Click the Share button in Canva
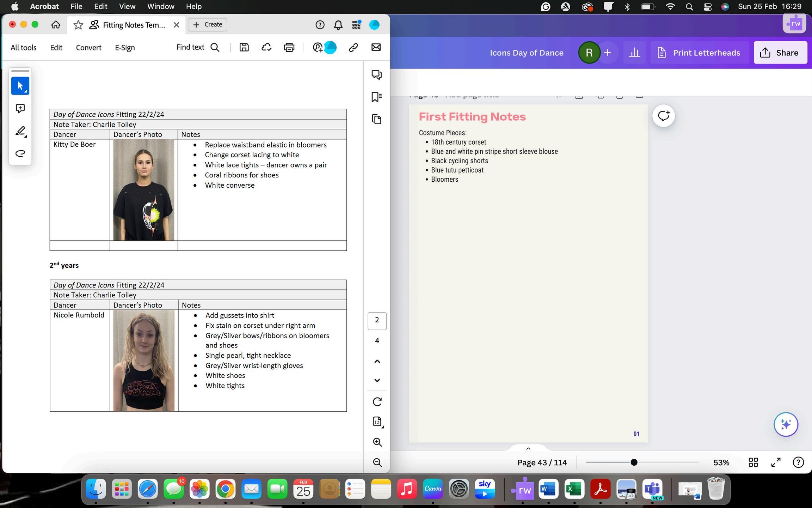The image size is (812, 508). point(780,53)
